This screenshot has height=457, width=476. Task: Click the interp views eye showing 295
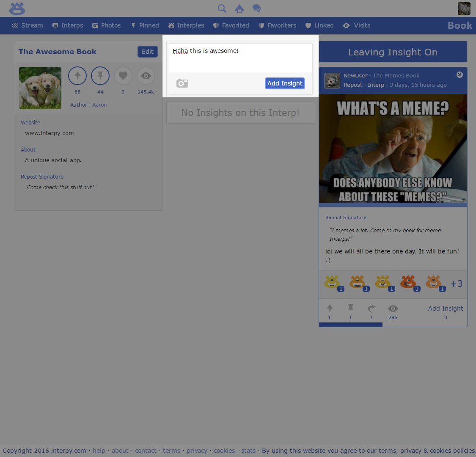[x=393, y=308]
